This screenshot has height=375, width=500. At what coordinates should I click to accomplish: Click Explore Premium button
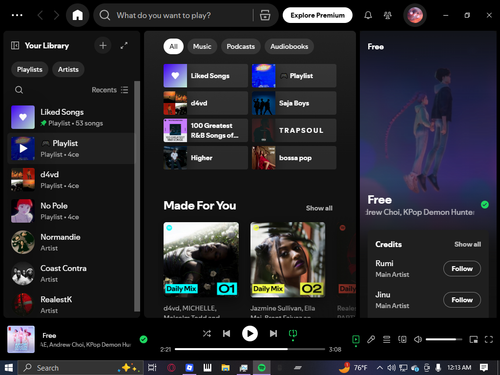point(317,15)
